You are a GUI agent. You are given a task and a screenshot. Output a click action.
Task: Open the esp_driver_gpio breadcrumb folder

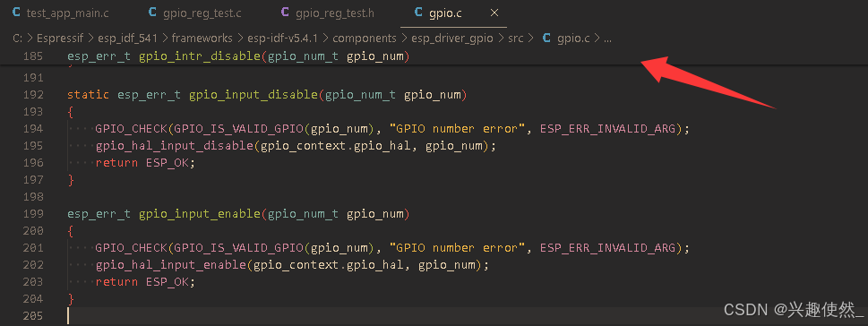(x=451, y=39)
